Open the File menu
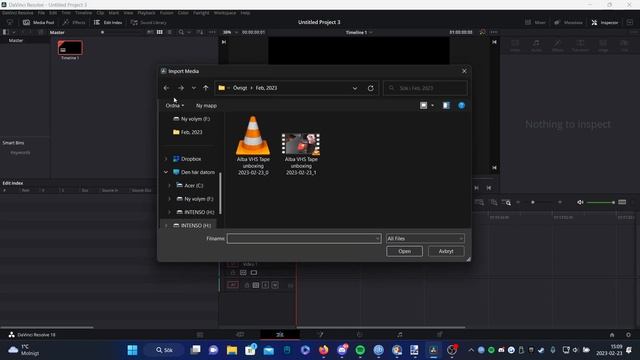Image resolution: width=640 pixels, height=360 pixels. point(41,13)
